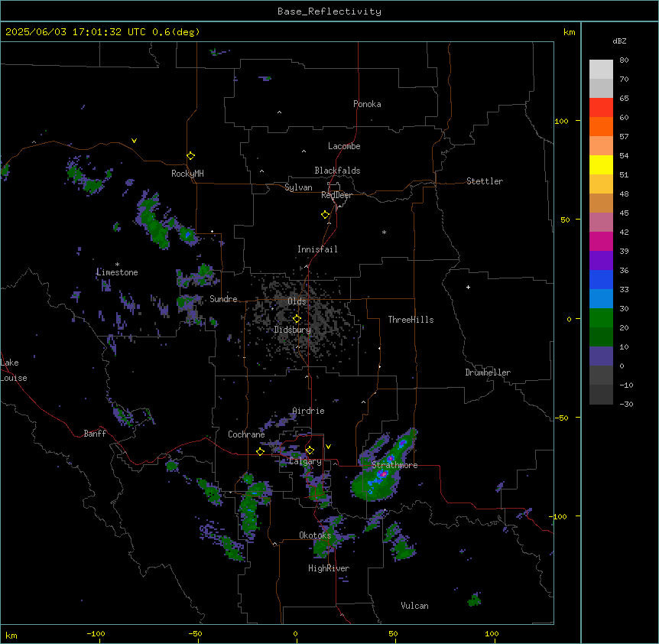
Task: Click the dBZ legend heading
Action: click(x=619, y=41)
